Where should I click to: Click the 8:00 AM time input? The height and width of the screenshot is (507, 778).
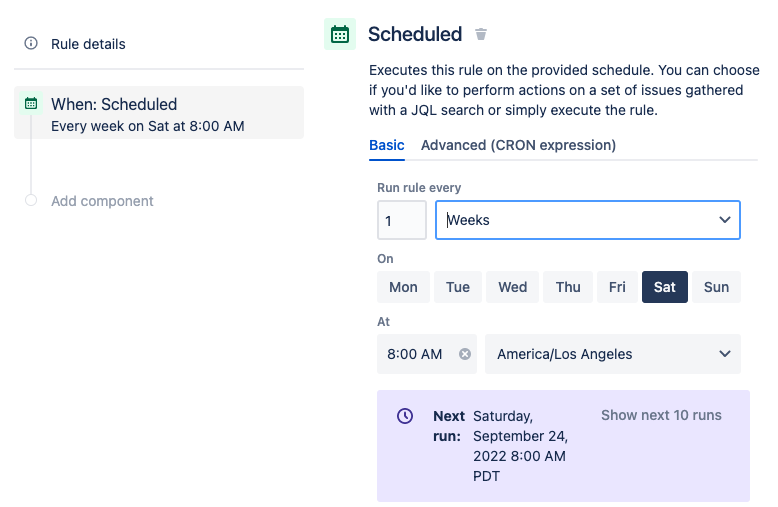click(415, 354)
